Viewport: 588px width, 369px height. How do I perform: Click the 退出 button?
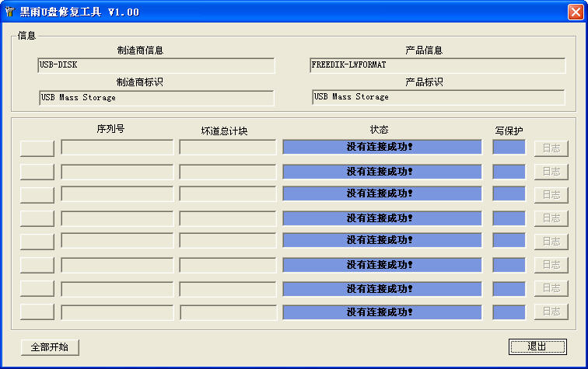537,346
